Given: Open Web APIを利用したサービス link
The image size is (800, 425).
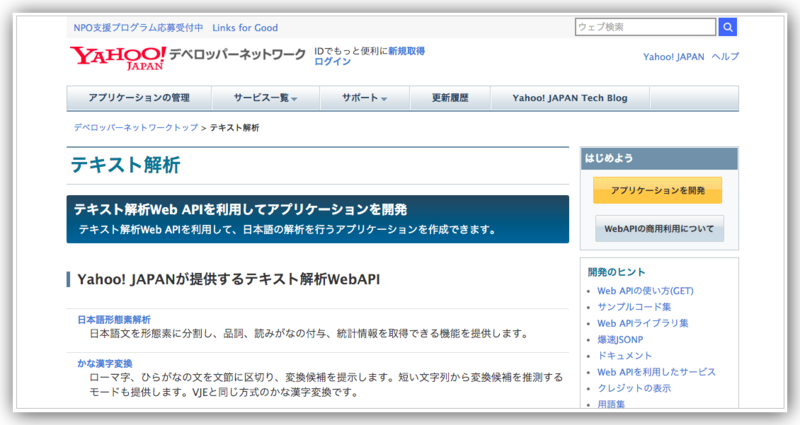Looking at the screenshot, I should (x=657, y=372).
